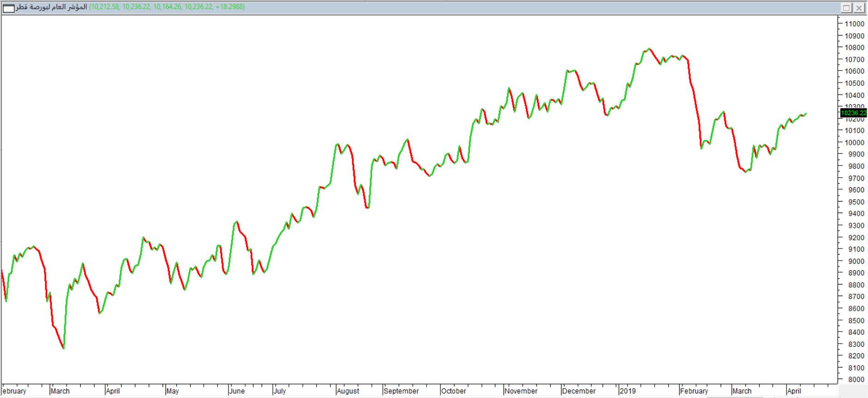868x398 pixels.
Task: Click the 10100 price axis label
Action: (x=854, y=131)
